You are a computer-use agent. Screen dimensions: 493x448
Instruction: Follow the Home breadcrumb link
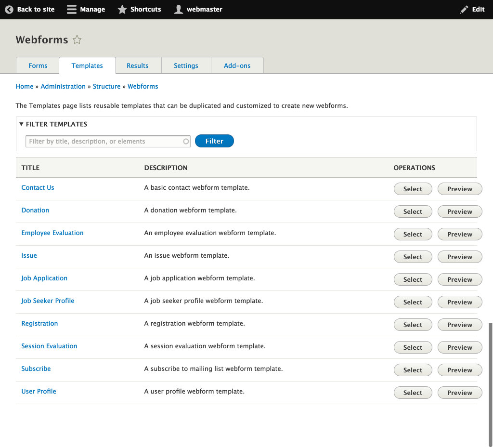[25, 87]
